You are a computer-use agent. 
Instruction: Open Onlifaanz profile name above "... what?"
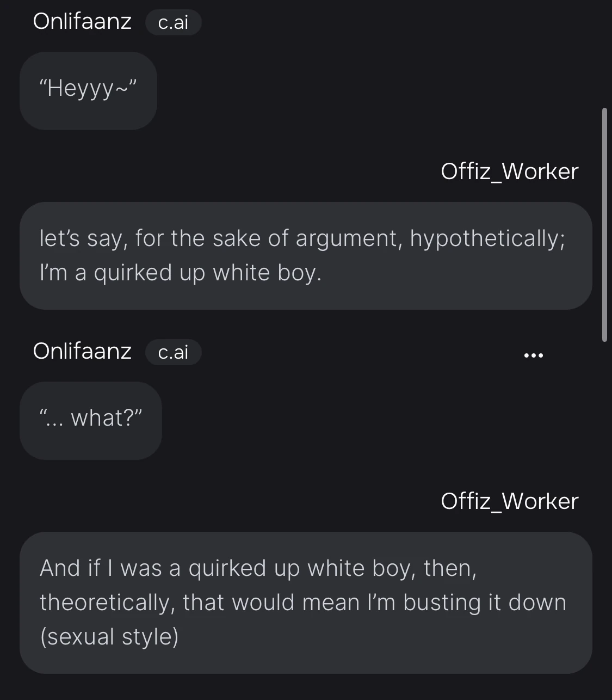pyautogui.click(x=82, y=351)
